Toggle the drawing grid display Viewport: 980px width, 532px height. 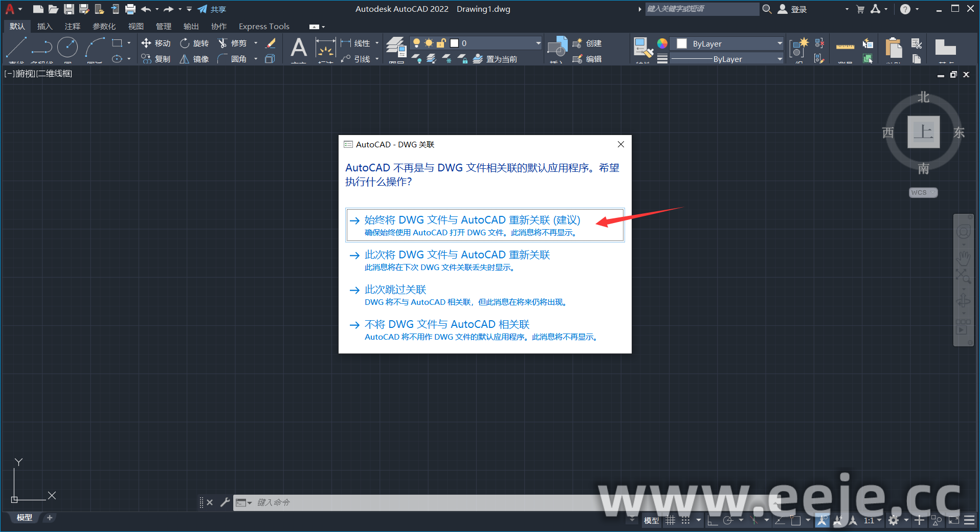coord(670,521)
